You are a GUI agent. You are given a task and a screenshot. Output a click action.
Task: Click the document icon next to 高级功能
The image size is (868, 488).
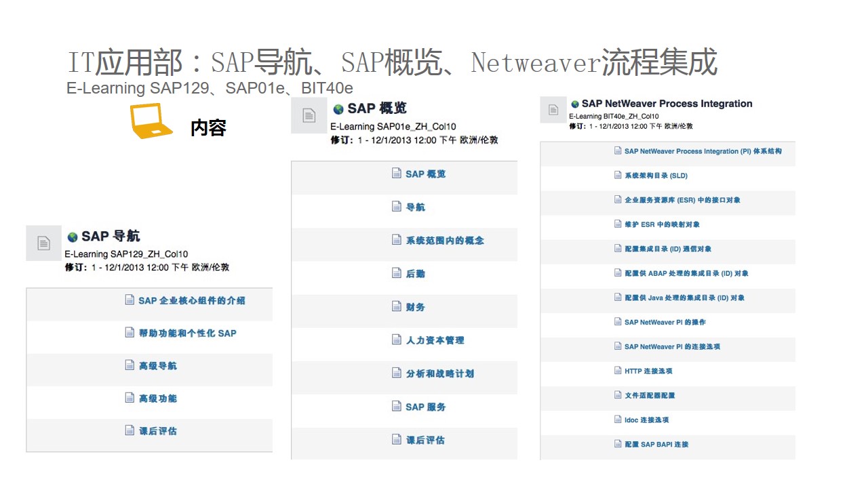[130, 397]
